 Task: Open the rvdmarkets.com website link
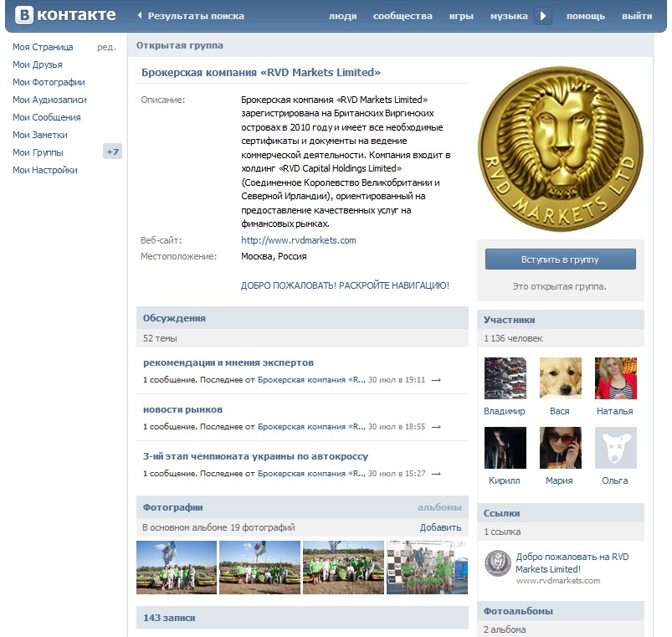pos(298,240)
